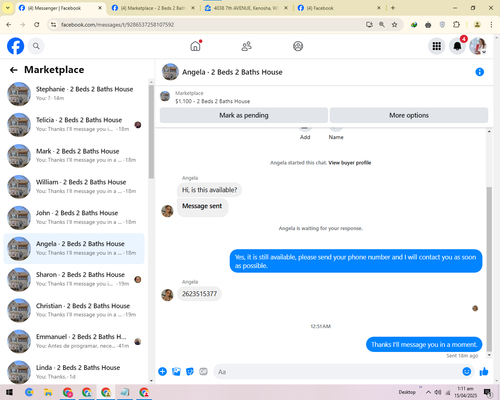500x400 pixels.
Task: Open Telicia's chat in list
Action: tap(74, 125)
